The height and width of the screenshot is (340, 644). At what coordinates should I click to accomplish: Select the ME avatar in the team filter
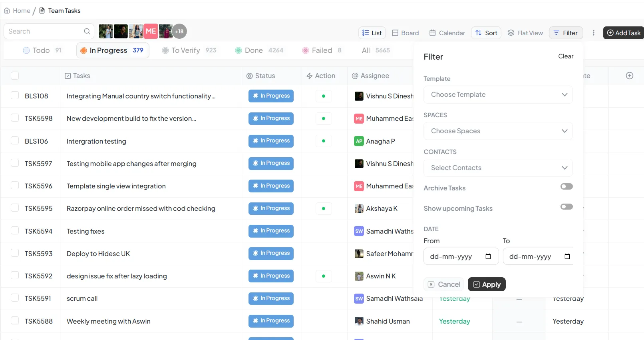tap(151, 31)
